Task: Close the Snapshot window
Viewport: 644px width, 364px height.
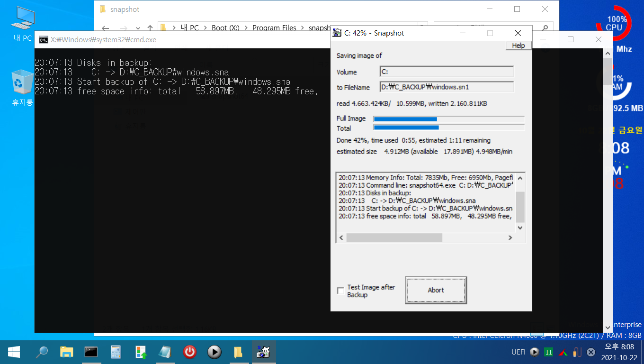Action: point(518,33)
